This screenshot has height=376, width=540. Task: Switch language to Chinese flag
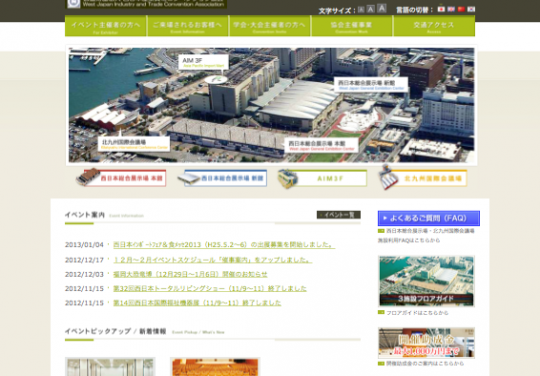coord(461,9)
